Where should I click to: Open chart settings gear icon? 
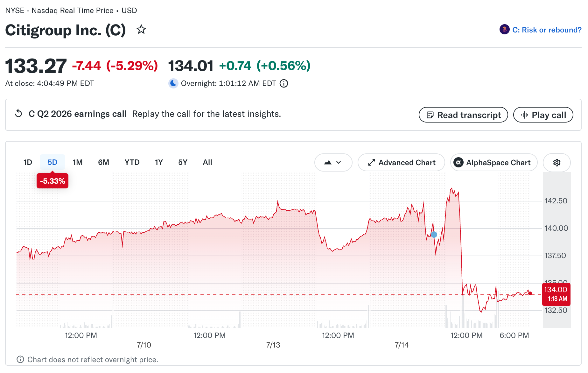click(x=556, y=163)
